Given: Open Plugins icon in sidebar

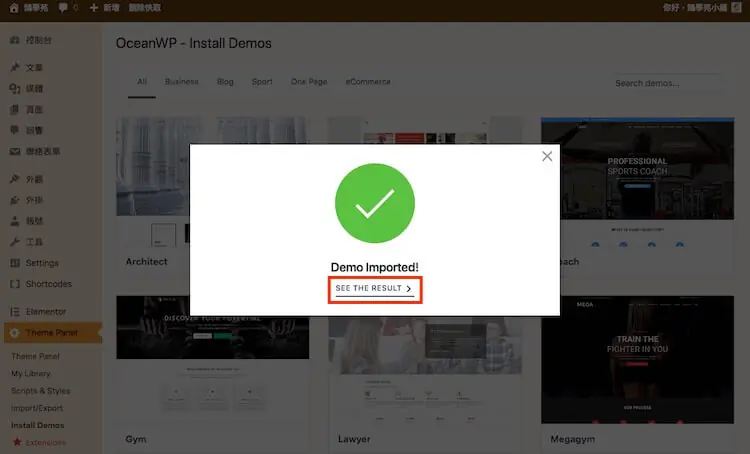Looking at the screenshot, I should [15, 200].
